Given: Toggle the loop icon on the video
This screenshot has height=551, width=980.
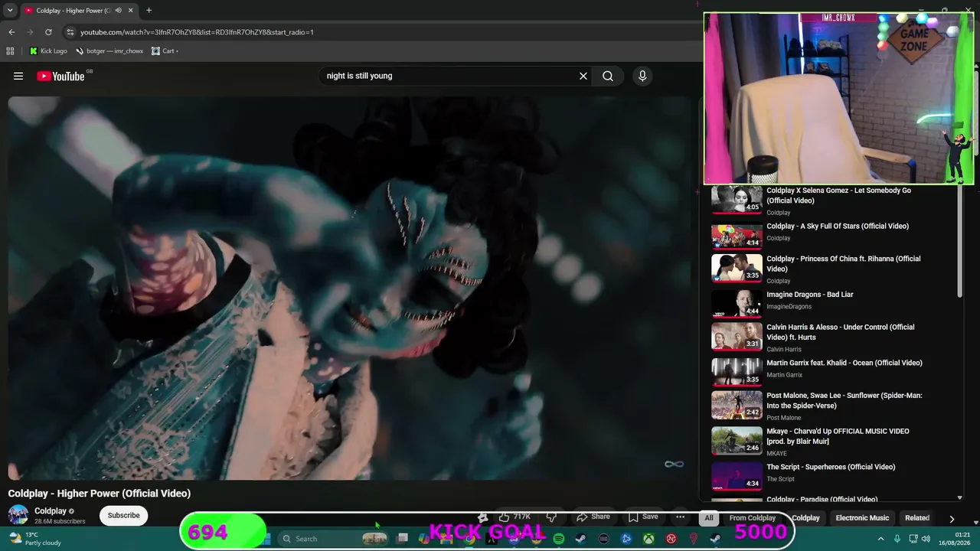Looking at the screenshot, I should click(674, 464).
